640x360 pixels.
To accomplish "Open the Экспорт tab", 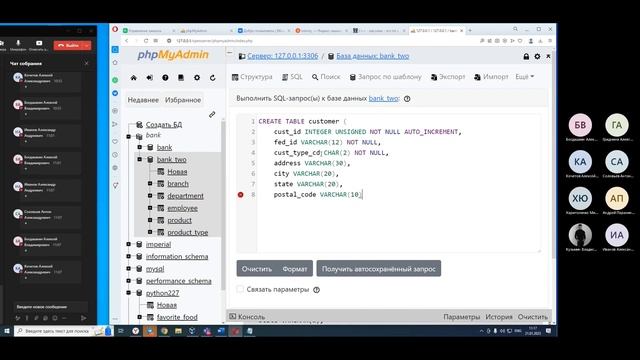I will pyautogui.click(x=448, y=77).
